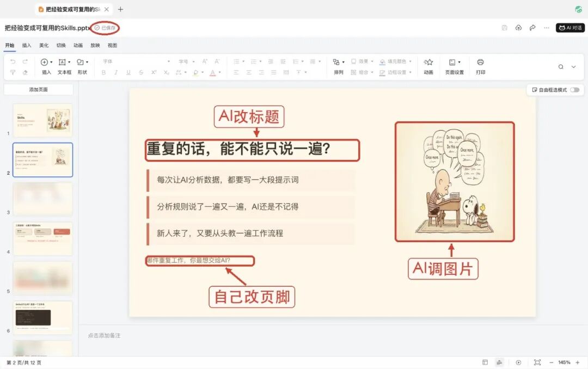Screen dimensions: 588x369
Task: Switch to the 美化 tab
Action: (44, 45)
